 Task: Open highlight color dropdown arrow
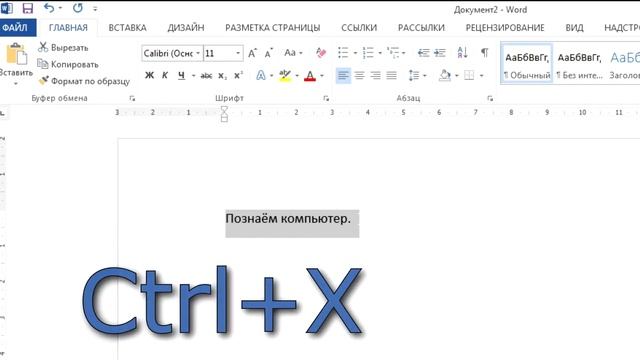point(297,76)
